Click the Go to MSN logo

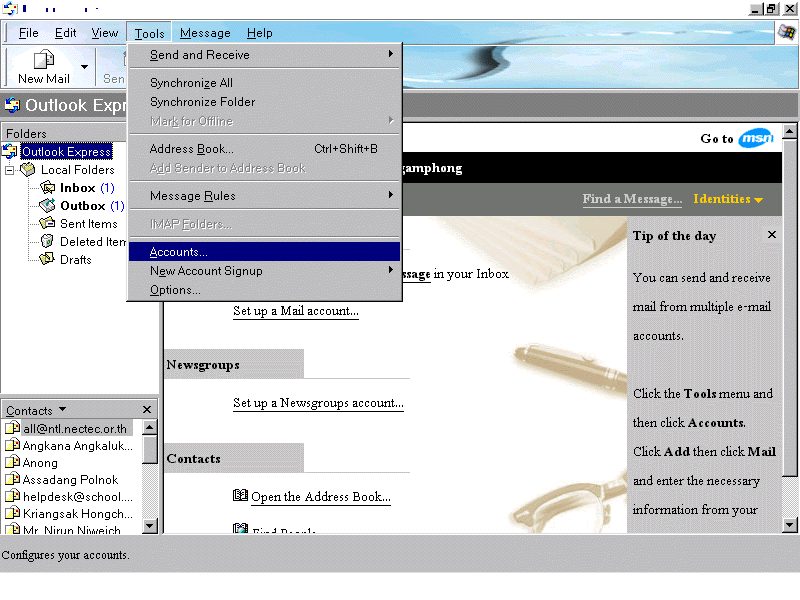pyautogui.click(x=756, y=138)
